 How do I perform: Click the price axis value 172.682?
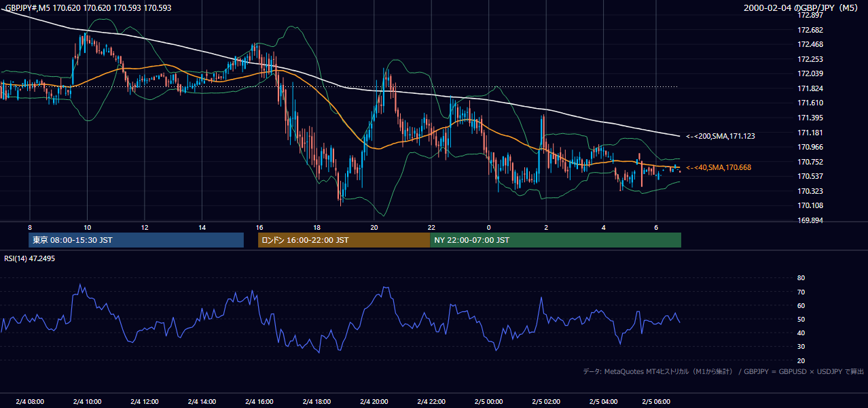coord(810,30)
